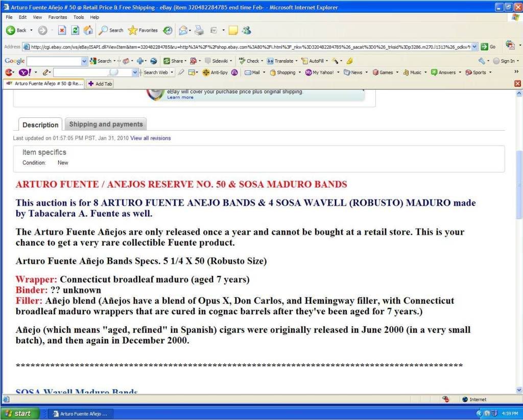Click the Back navigation button
Screen dimensions: 523x420
point(16,30)
